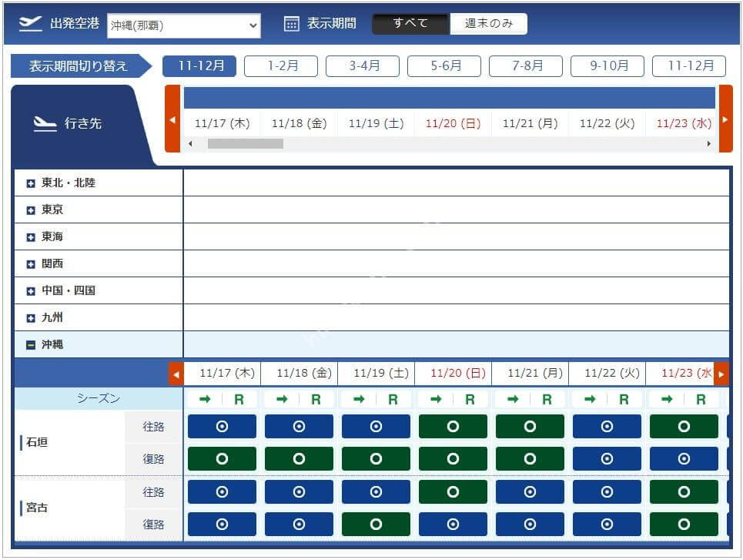
Task: Select 宮古 復路 availability on 11/21
Action: tap(530, 524)
